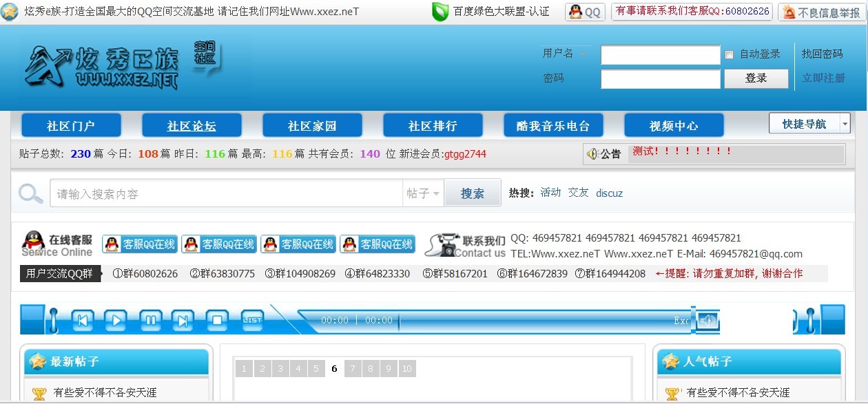868x404 pixels.
Task: Pause playback on the music player
Action: pos(150,320)
